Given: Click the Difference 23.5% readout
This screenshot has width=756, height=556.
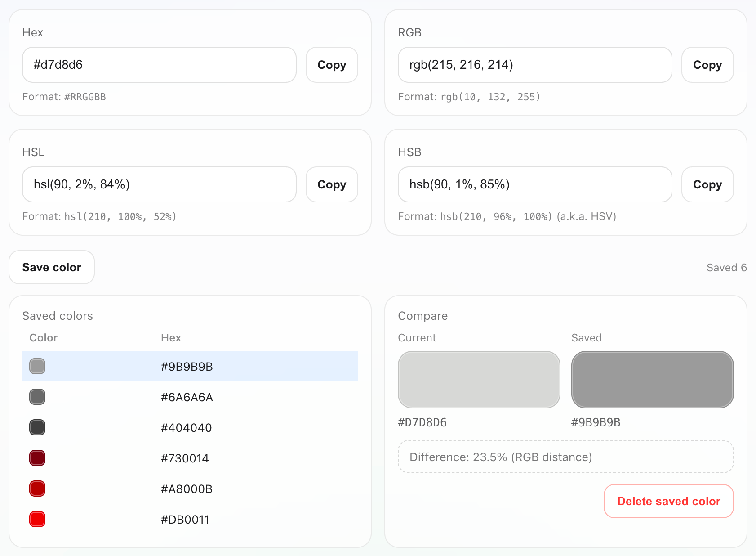Looking at the screenshot, I should coord(566,457).
